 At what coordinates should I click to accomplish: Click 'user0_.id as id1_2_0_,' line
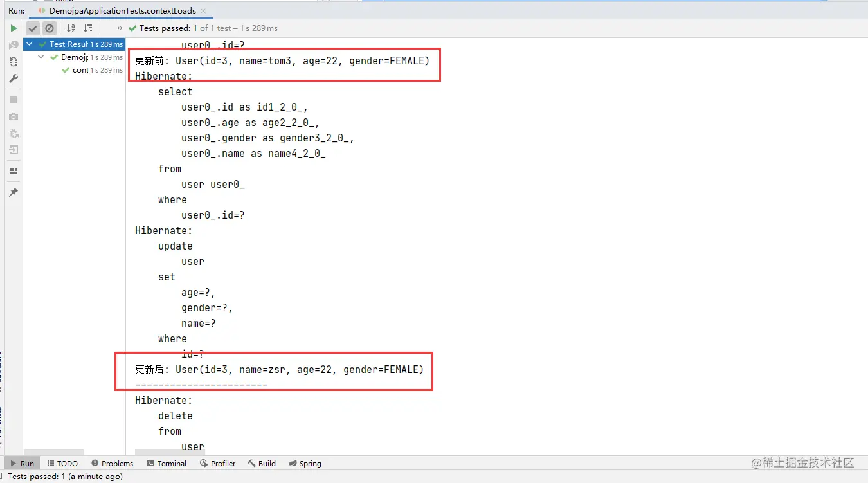[245, 107]
